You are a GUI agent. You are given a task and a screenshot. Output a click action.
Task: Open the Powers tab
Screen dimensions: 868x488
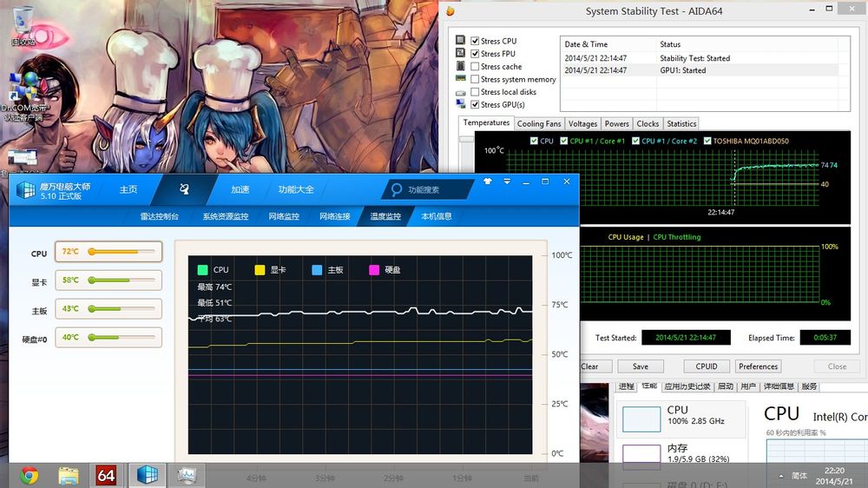coord(616,124)
